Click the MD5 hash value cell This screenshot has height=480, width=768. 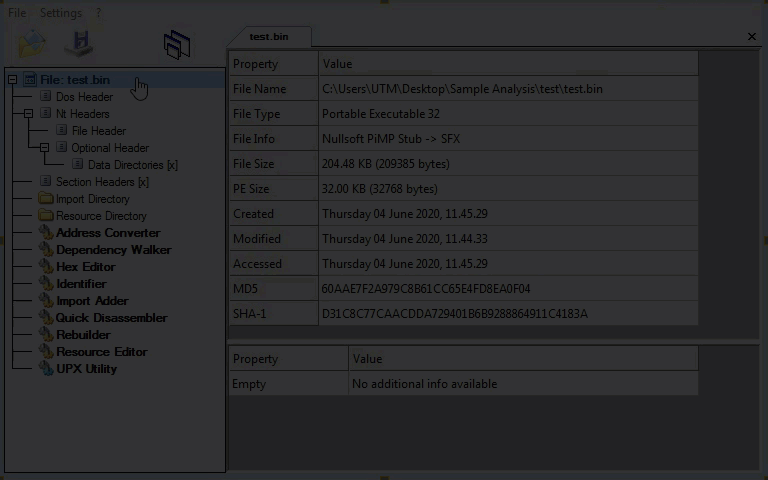coord(508,288)
